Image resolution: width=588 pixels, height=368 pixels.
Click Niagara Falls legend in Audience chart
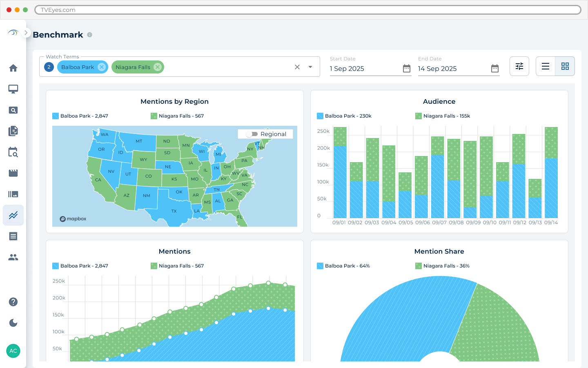[x=443, y=116]
